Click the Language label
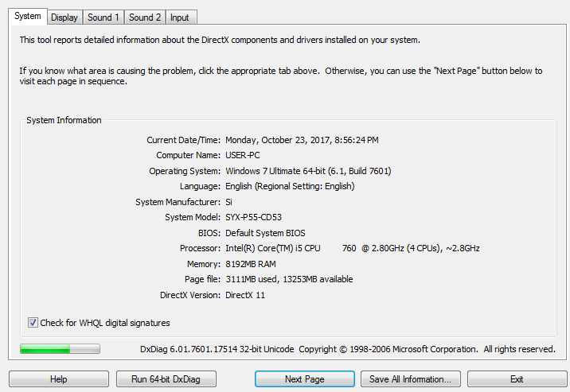 [200, 186]
